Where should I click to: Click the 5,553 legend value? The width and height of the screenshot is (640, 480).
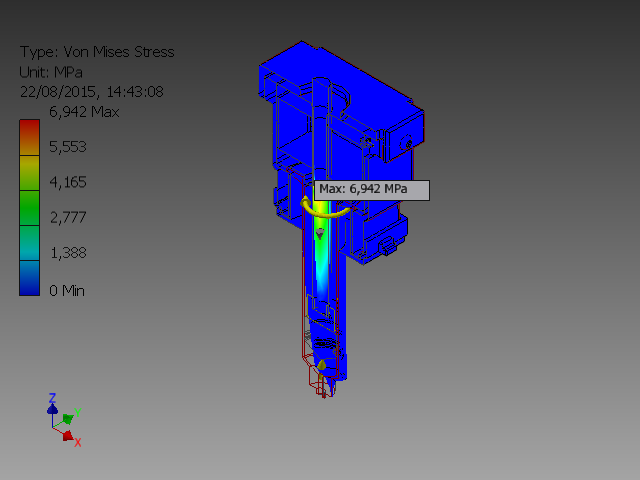pyautogui.click(x=68, y=147)
